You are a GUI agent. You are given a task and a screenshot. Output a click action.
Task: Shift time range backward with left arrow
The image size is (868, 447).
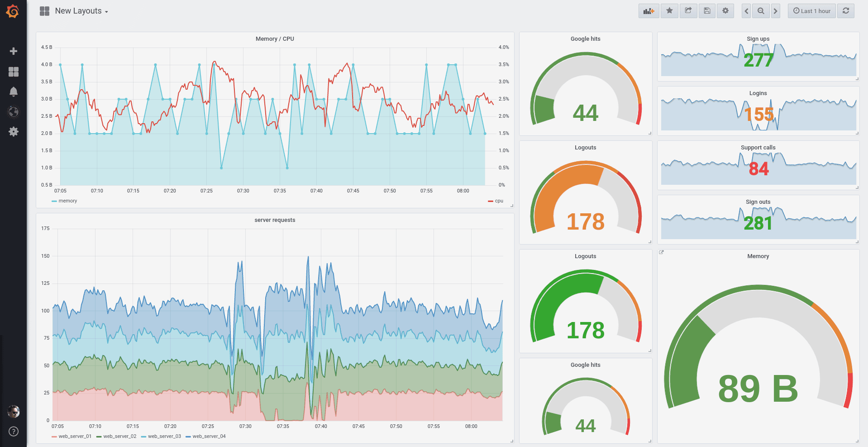747,11
